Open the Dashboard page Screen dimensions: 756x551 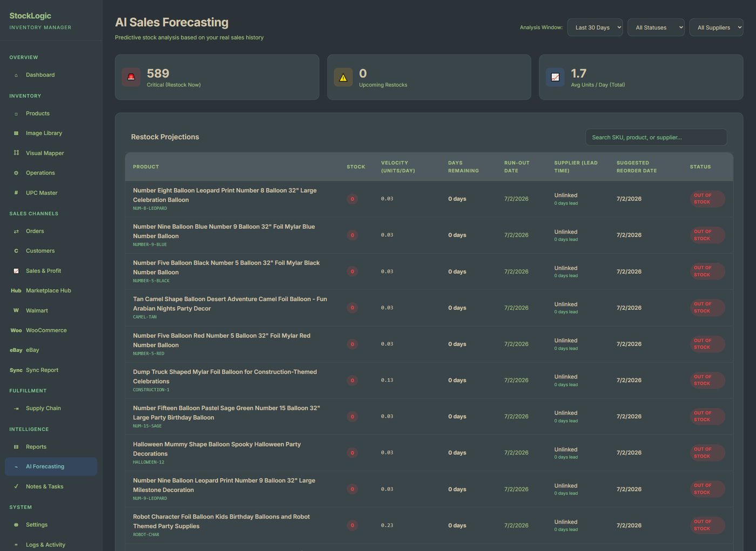click(51, 75)
